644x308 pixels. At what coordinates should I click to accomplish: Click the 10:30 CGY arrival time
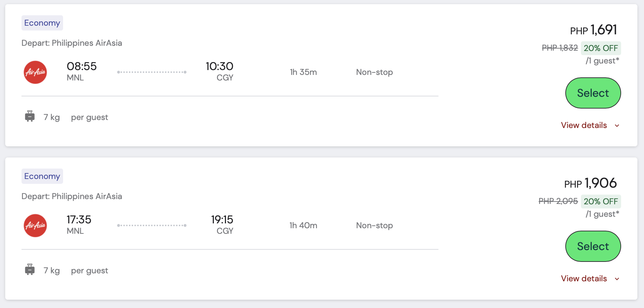click(x=219, y=66)
